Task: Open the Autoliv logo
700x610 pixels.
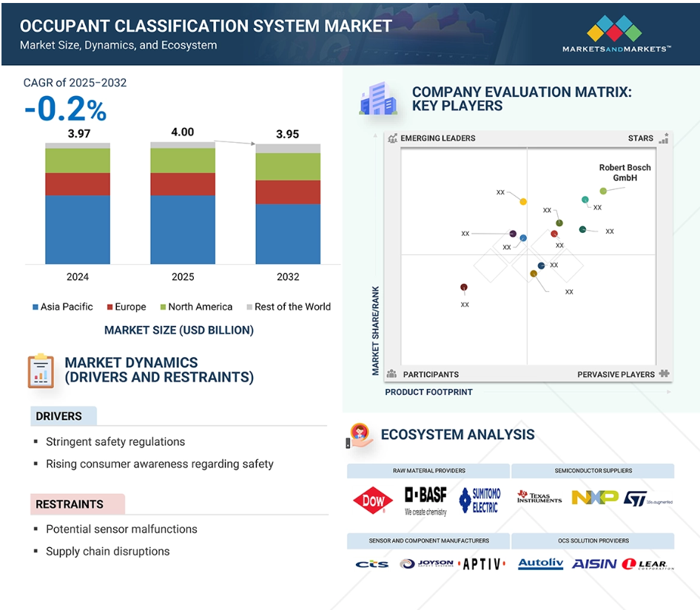Action: (541, 563)
